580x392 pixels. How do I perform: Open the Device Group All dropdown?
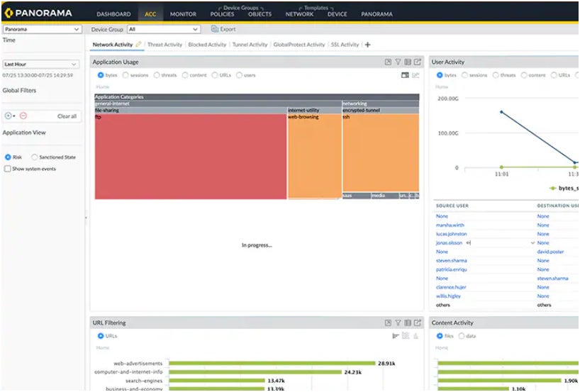tap(164, 29)
